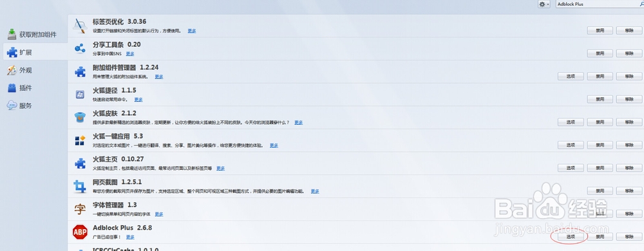
Task: Open options for 火狐皮肤
Action: pos(571,122)
